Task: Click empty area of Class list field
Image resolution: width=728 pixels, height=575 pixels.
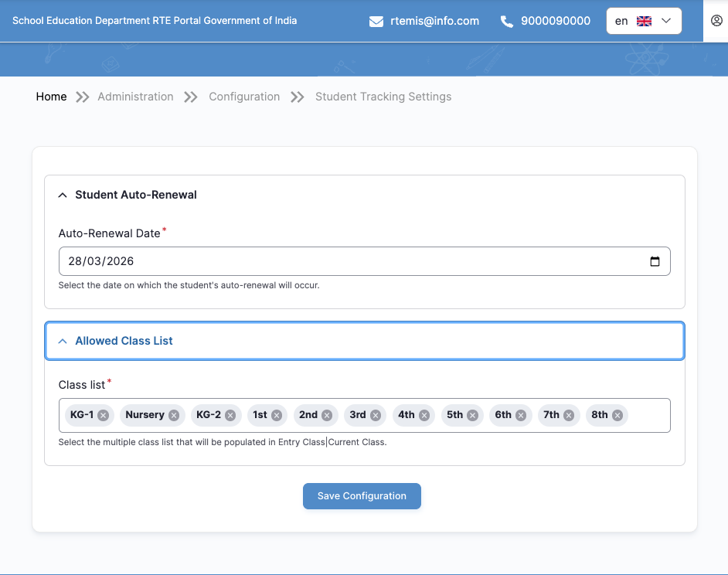Action: 648,415
